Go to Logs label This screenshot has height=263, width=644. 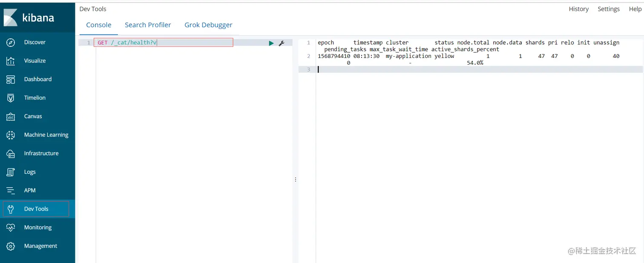(30, 172)
